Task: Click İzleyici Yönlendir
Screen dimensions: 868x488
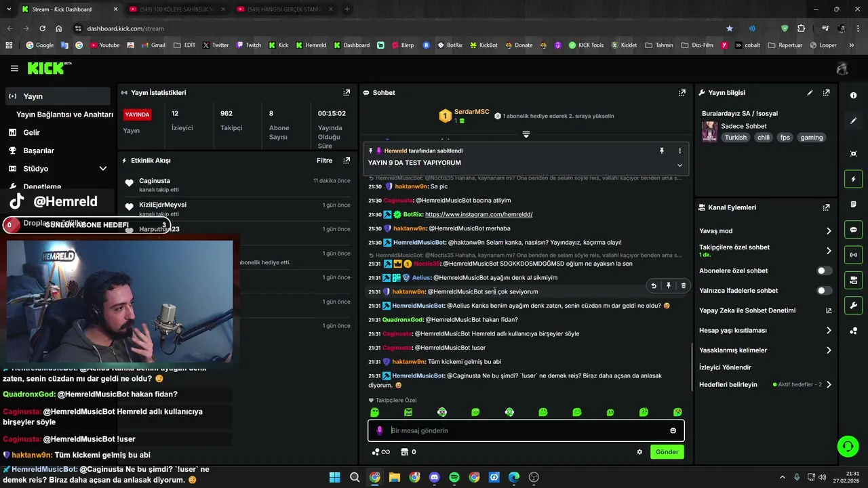Action: pos(725,367)
